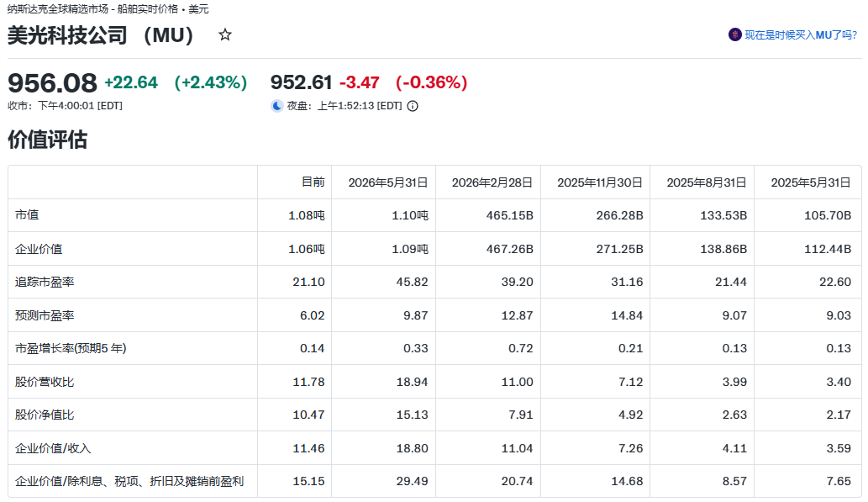868x502 pixels.
Task: Click the overnight percent change (-0.36%)
Action: [x=431, y=82]
